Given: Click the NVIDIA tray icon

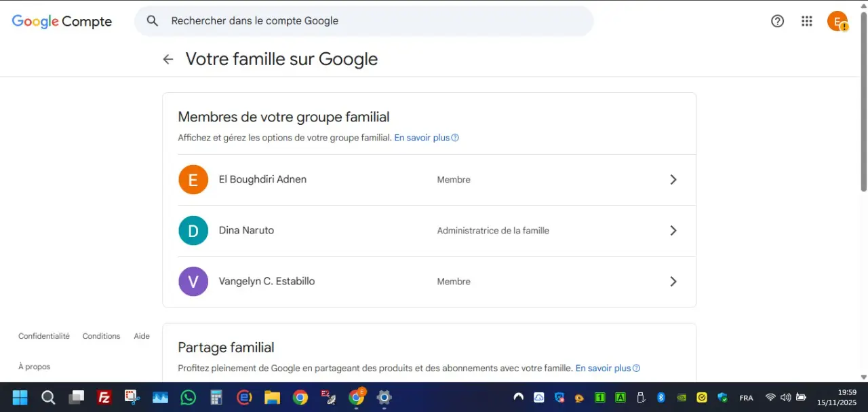Looking at the screenshot, I should coord(682,398).
